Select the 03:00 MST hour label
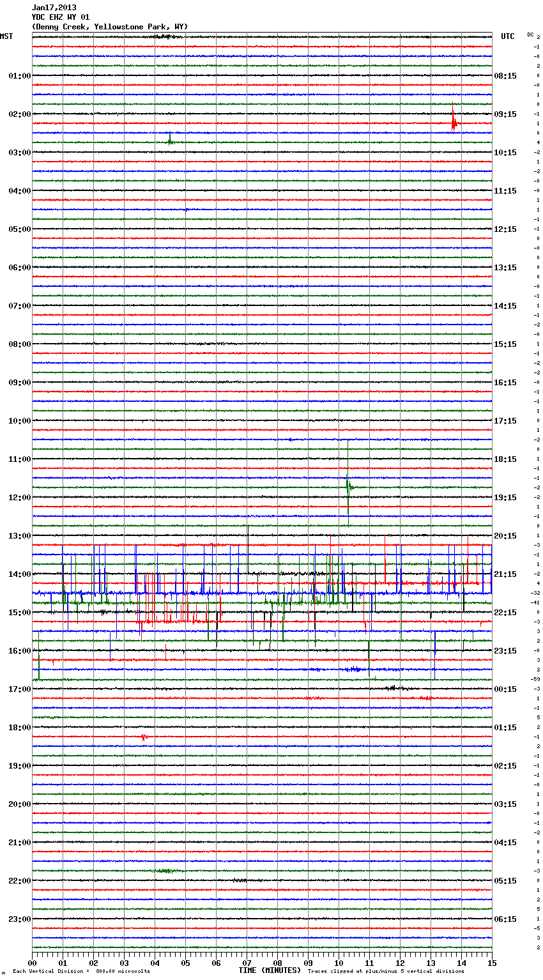 click(19, 153)
